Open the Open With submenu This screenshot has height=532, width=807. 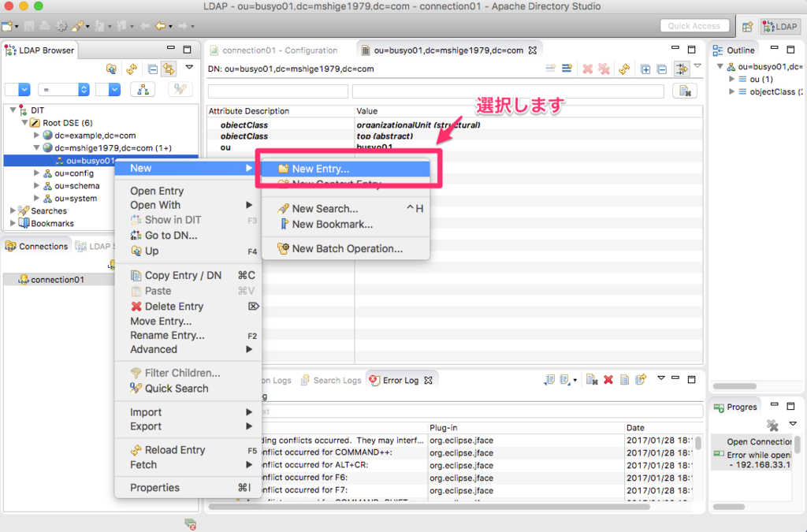click(x=188, y=205)
